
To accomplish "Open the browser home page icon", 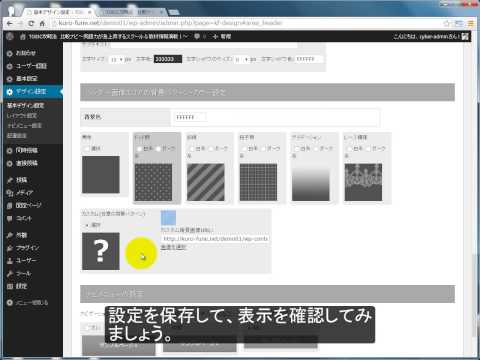I will pos(42,23).
